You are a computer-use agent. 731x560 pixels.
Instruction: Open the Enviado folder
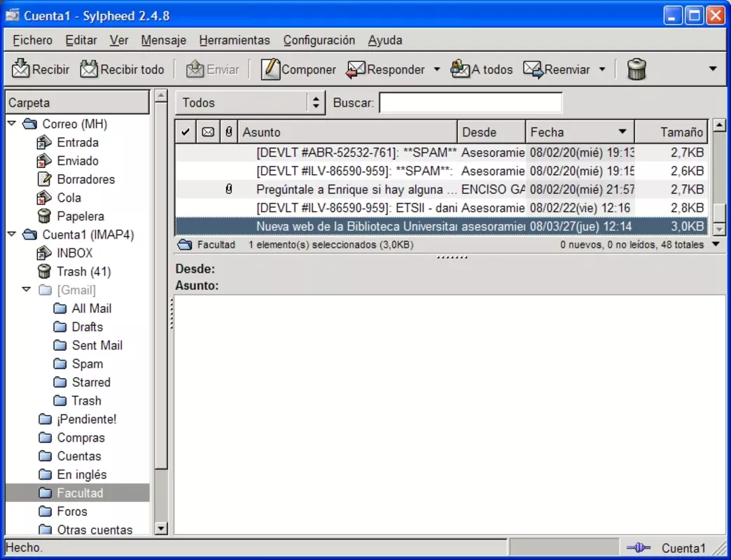point(68,161)
